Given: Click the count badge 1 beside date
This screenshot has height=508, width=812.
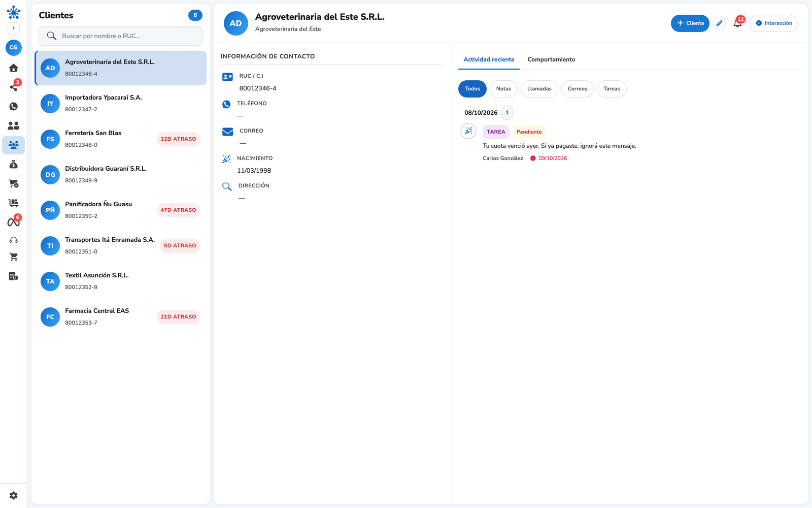Looking at the screenshot, I should 507,113.
